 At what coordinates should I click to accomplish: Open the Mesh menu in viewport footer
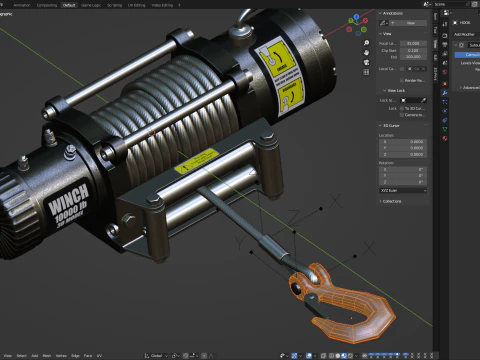tap(47, 356)
